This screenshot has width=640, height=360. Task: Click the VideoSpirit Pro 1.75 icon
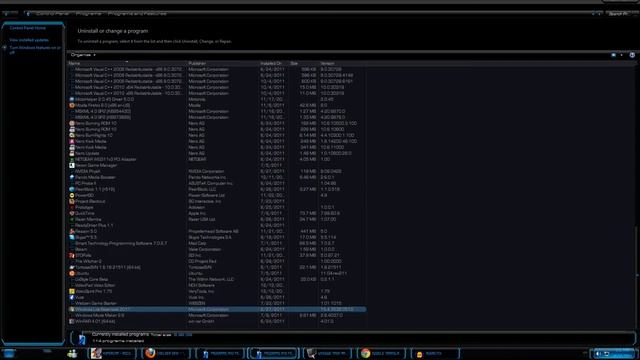72,291
